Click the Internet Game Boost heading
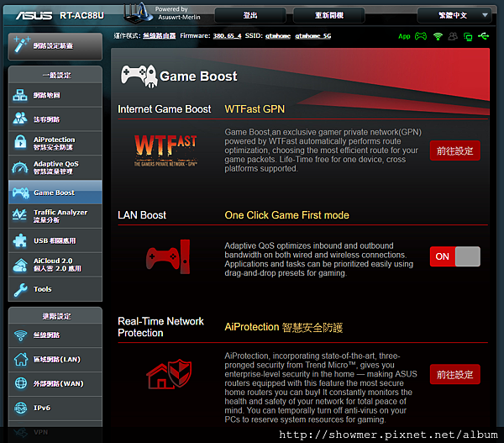Image resolution: width=504 pixels, height=443 pixels. click(x=165, y=109)
